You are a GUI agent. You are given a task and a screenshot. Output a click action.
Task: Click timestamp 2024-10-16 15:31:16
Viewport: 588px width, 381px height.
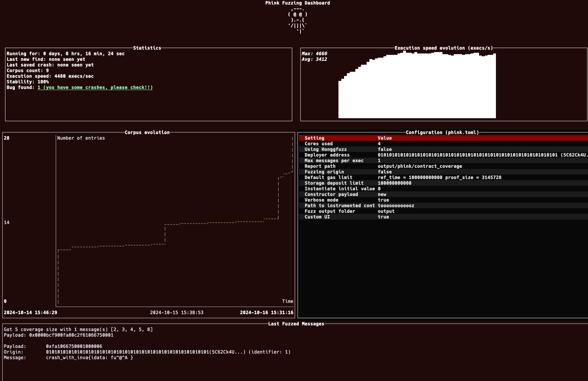click(266, 312)
